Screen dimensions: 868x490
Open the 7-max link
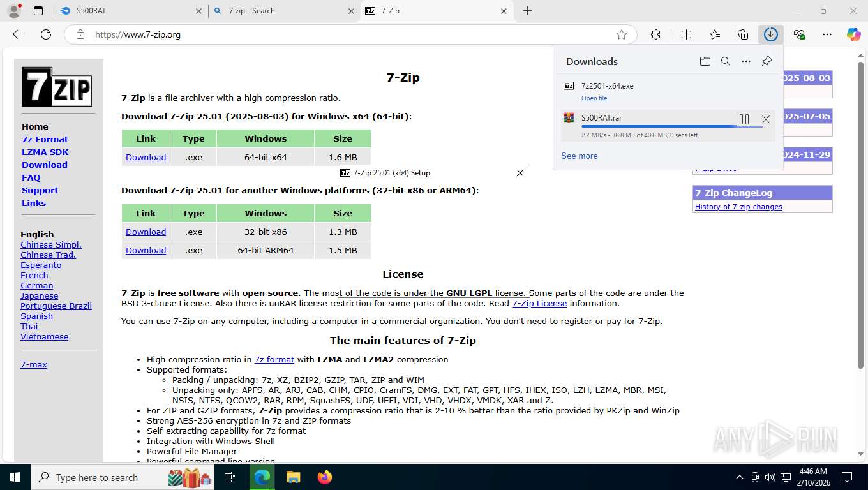[34, 364]
